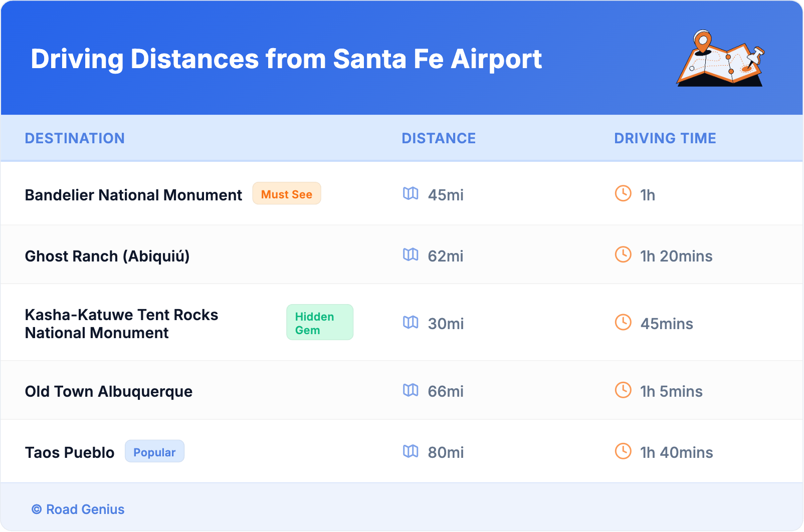Click the map icon next to Tent Rocks' 30mi
804x532 pixels.
point(411,324)
